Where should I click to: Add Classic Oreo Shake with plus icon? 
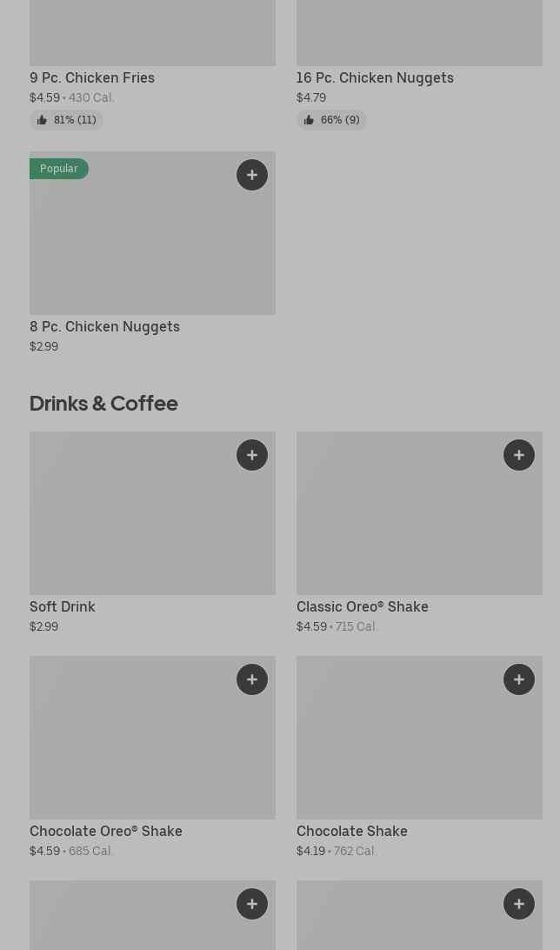pos(519,455)
